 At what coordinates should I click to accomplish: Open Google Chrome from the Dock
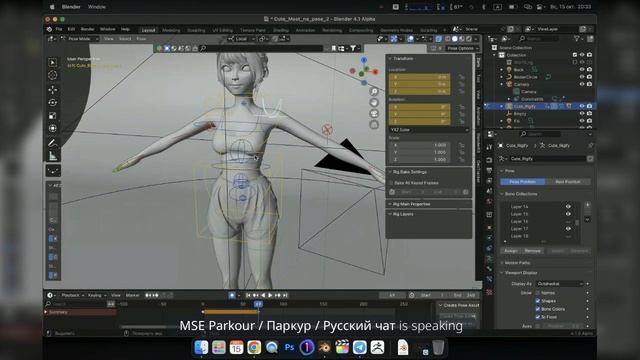click(x=254, y=347)
